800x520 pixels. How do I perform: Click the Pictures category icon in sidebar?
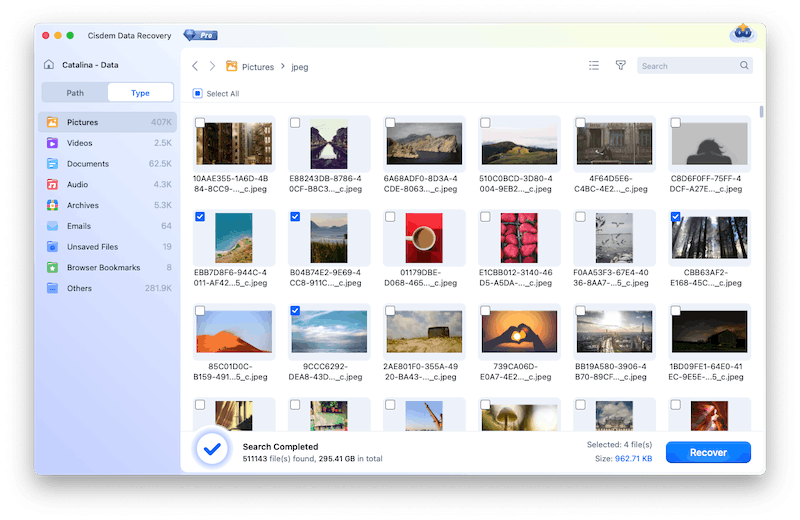pos(52,122)
